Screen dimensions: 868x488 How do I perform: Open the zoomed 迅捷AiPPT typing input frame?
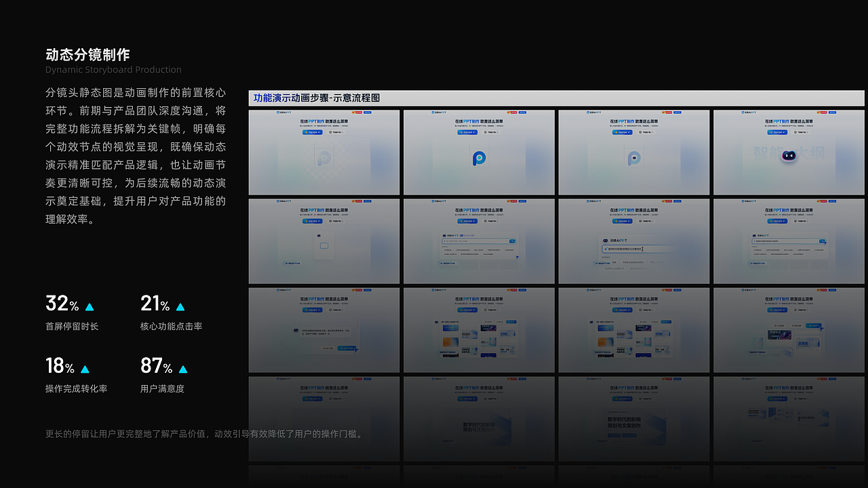[x=634, y=241]
